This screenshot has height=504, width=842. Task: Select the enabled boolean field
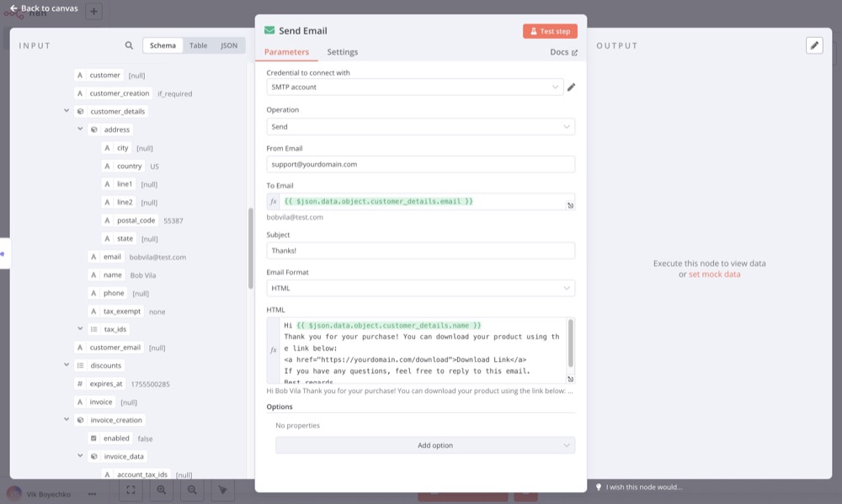[x=110, y=438]
